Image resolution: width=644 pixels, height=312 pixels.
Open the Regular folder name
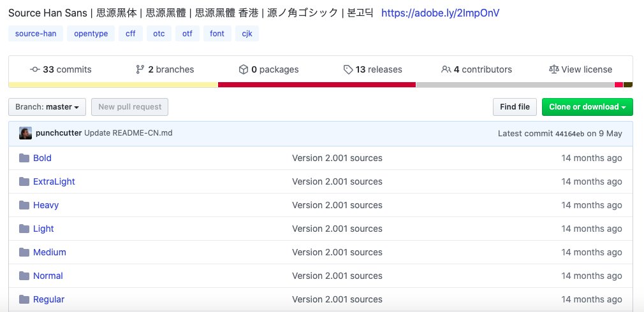pyautogui.click(x=49, y=299)
